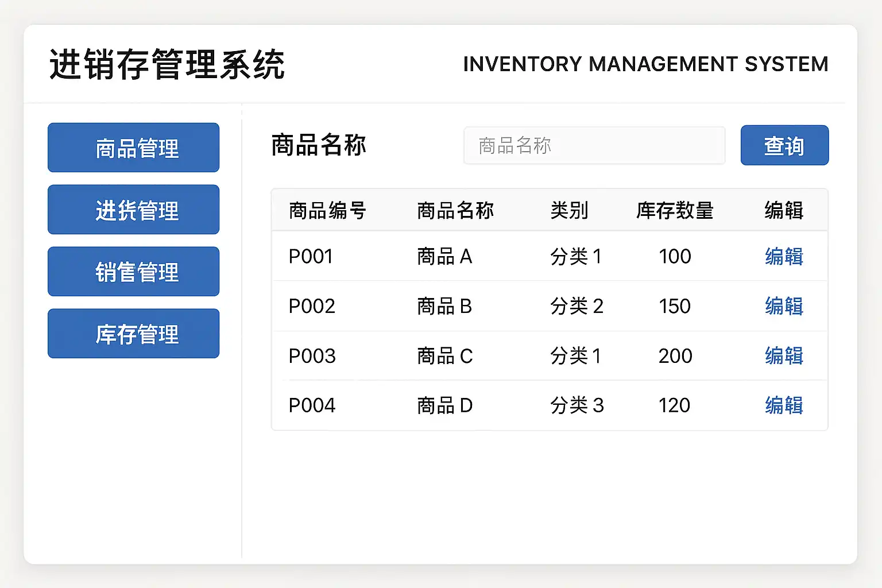
Task: Select the 销售管理 sidebar button
Action: 133,272
